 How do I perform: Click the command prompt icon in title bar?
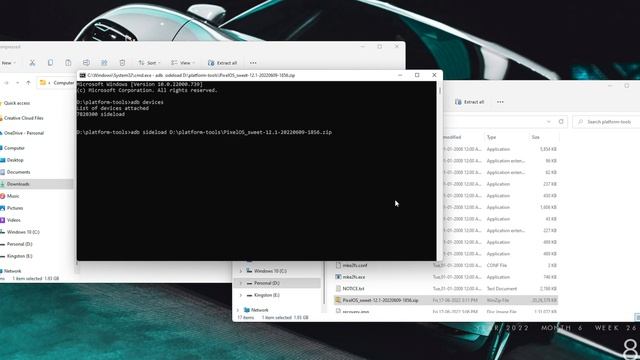click(82, 75)
